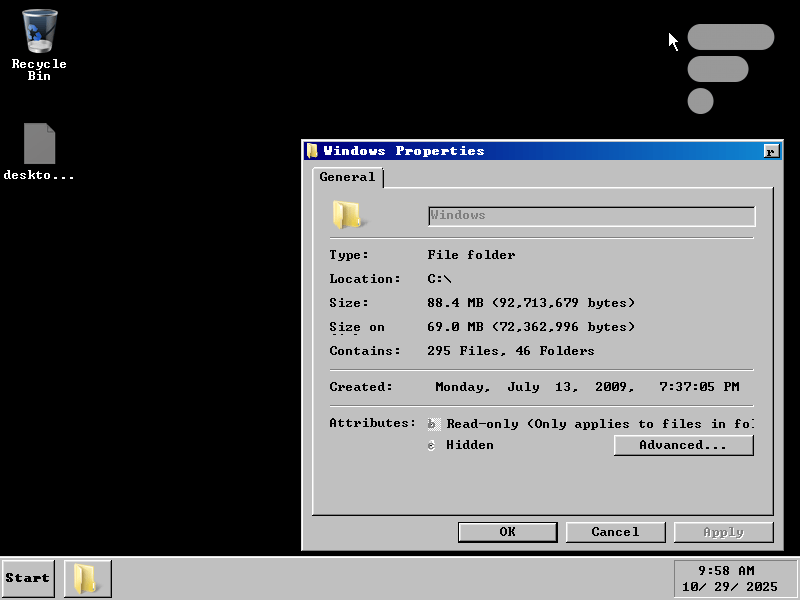800x600 pixels.
Task: Click the large yellow folder icon beside the name field
Action: pos(347,215)
